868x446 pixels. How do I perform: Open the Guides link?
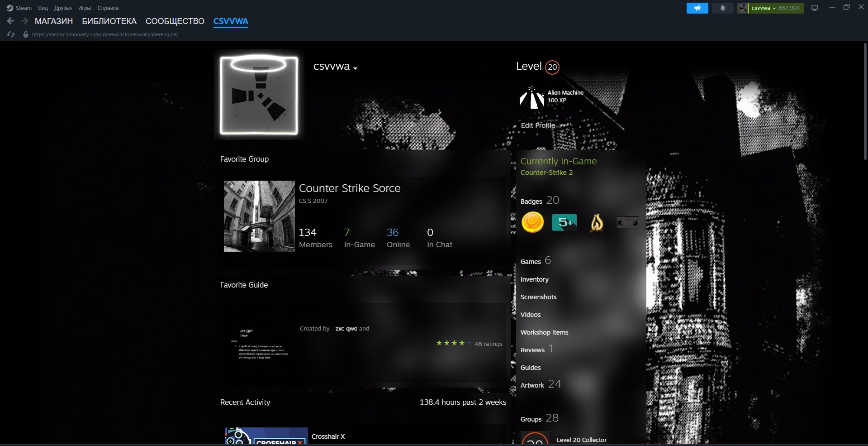click(531, 368)
